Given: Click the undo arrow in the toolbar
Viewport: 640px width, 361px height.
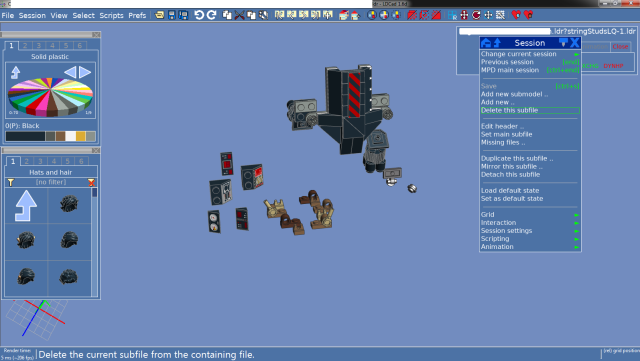Looking at the screenshot, I should pos(199,15).
